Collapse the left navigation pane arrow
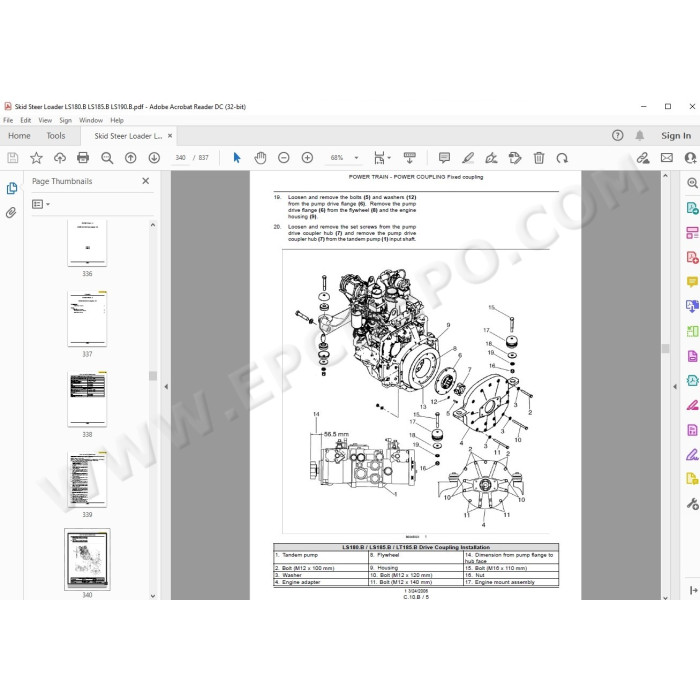This screenshot has height=700, width=700. (166, 387)
